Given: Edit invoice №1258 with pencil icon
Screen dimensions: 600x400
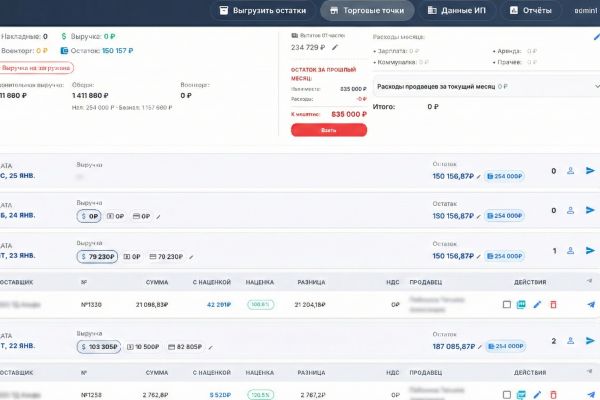Looking at the screenshot, I should coord(537,395).
